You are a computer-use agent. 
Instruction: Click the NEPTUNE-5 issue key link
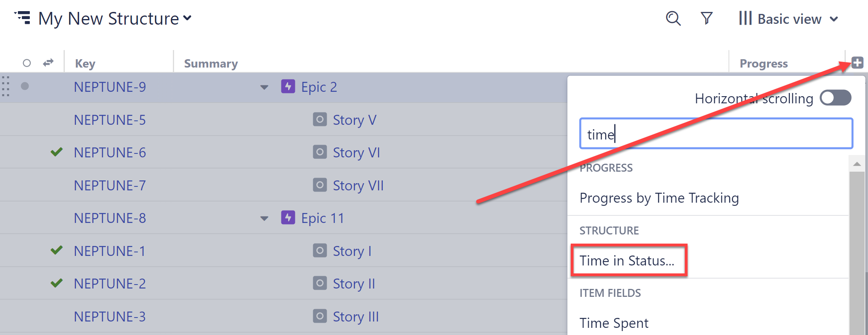[x=110, y=120]
